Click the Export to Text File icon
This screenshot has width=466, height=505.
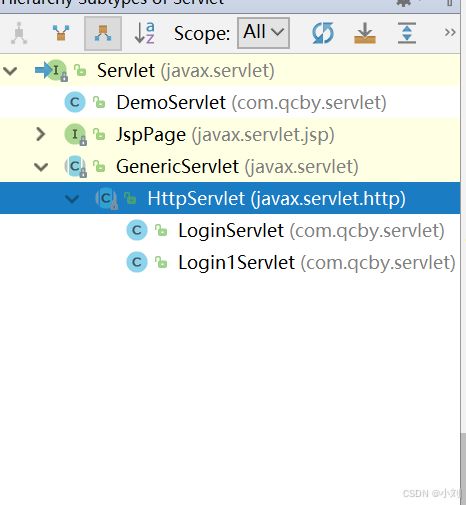click(x=365, y=33)
